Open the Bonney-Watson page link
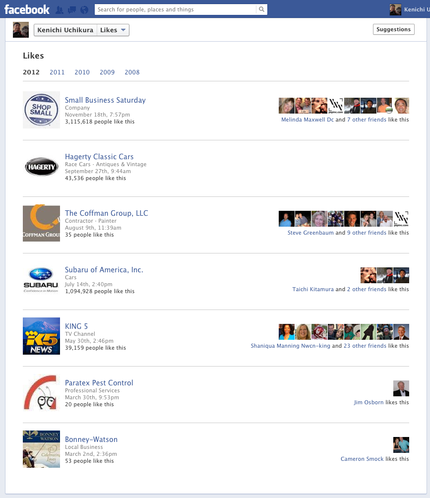The height and width of the screenshot is (498, 430). [x=91, y=439]
